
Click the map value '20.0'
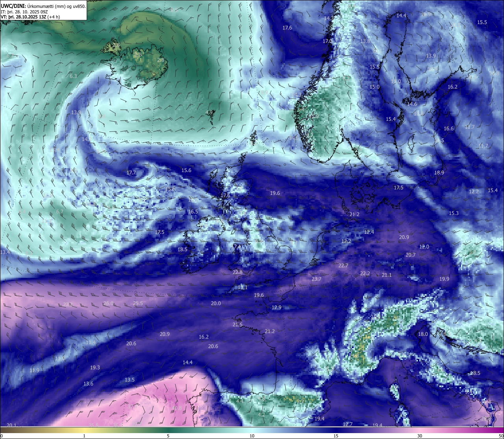[x=216, y=303]
